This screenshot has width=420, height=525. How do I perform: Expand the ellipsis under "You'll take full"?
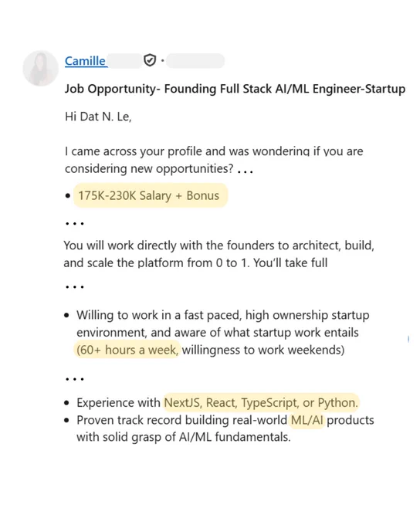coord(75,287)
